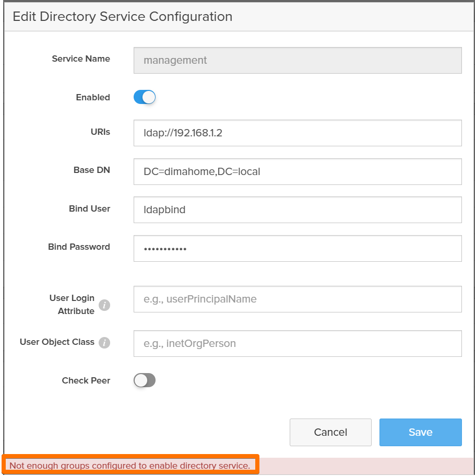Click the URIs field label

pos(100,132)
